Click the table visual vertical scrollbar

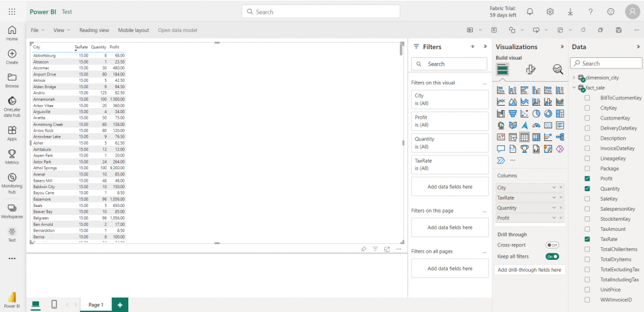click(x=401, y=49)
